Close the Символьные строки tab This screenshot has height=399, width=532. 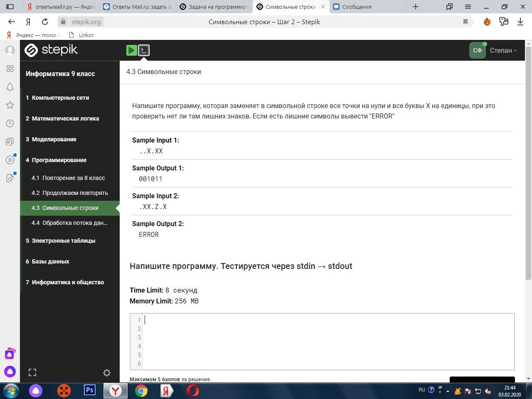[323, 7]
